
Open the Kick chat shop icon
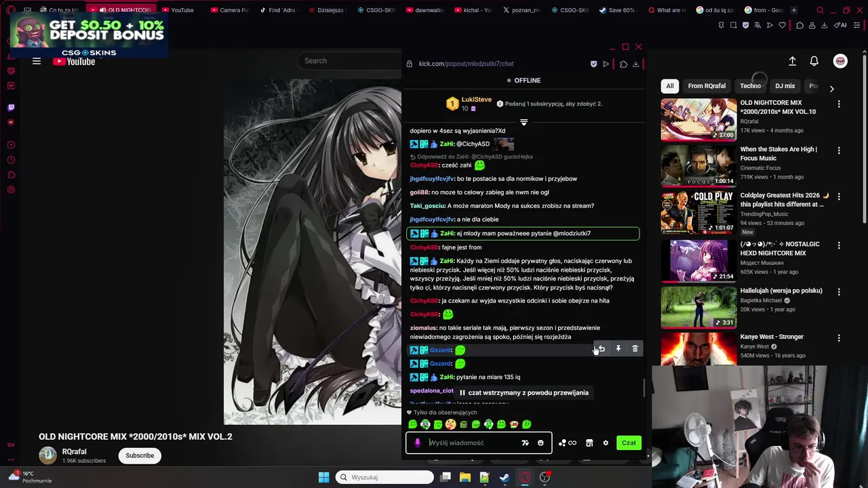click(x=589, y=443)
